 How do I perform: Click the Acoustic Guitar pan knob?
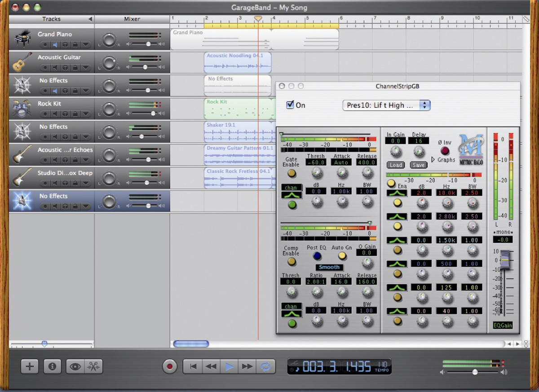point(109,63)
